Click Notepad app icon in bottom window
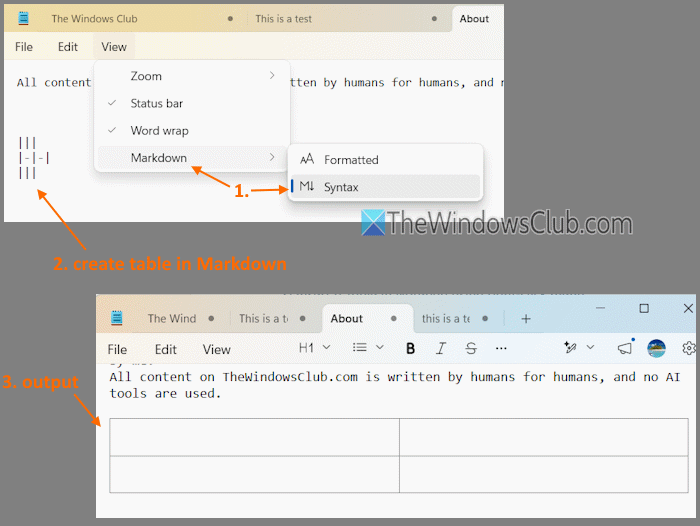Viewport: 700px width, 526px height. tap(117, 318)
